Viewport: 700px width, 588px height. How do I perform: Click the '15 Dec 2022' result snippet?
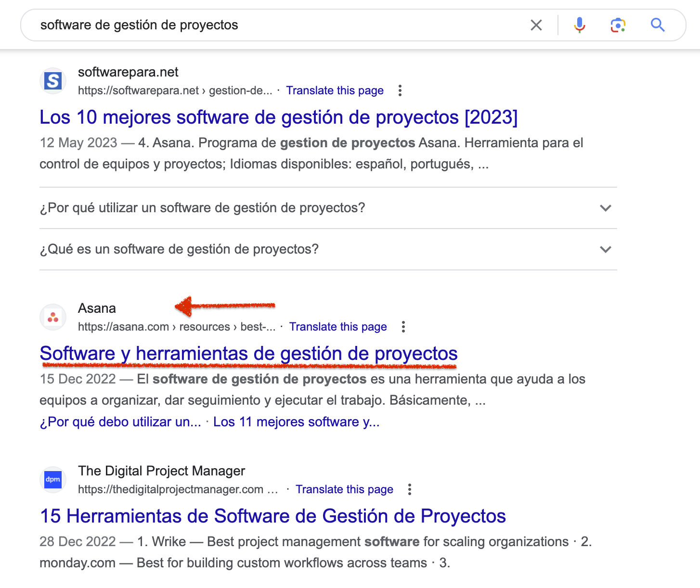[x=312, y=390]
